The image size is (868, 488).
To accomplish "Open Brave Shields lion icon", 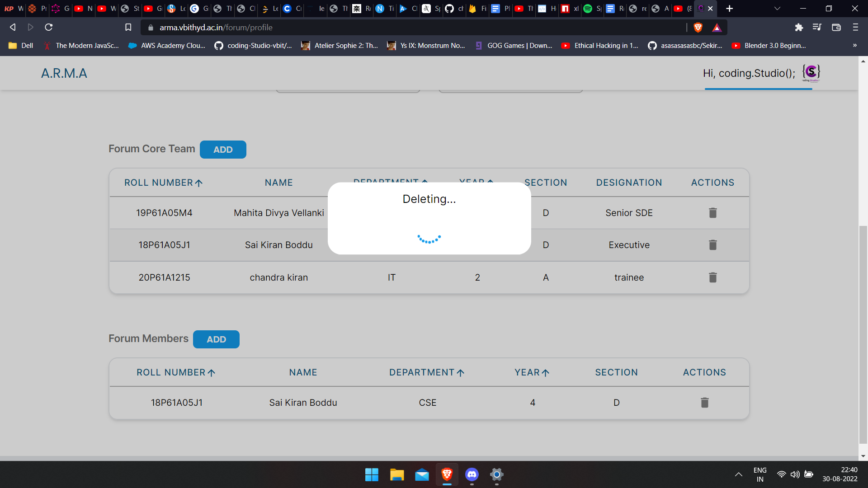I will pyautogui.click(x=698, y=28).
